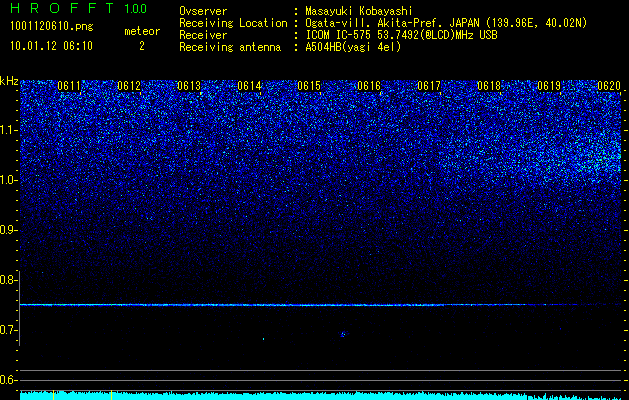629x400 pixels.
Task: Click the 0620 time marker
Action: [x=609, y=86]
